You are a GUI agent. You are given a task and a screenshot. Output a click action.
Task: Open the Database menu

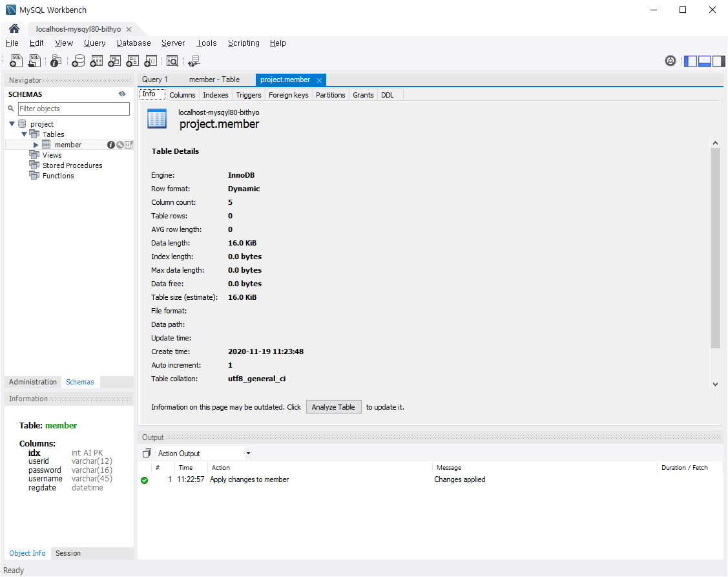click(134, 43)
